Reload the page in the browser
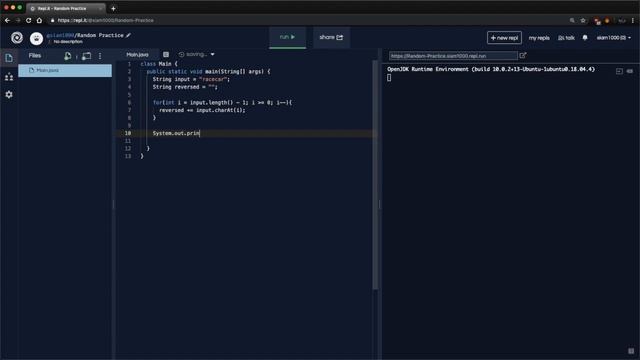This screenshot has width=640, height=360. [x=29, y=20]
